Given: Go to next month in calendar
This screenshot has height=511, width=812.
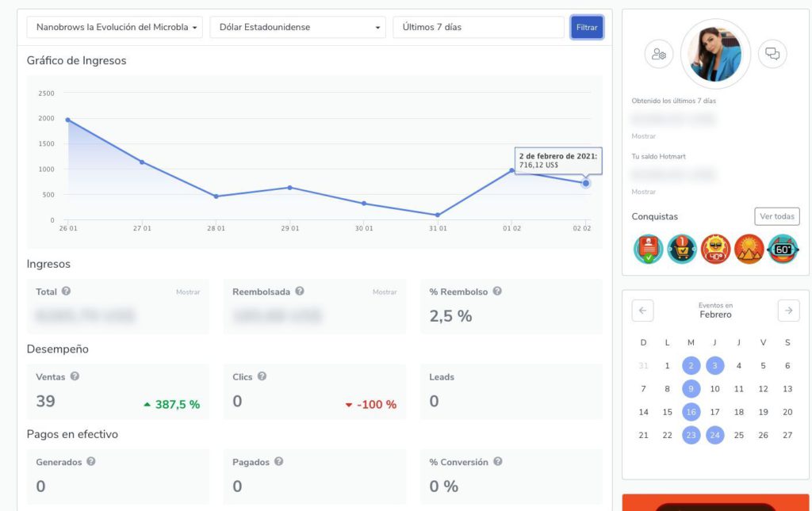Looking at the screenshot, I should pyautogui.click(x=788, y=311).
